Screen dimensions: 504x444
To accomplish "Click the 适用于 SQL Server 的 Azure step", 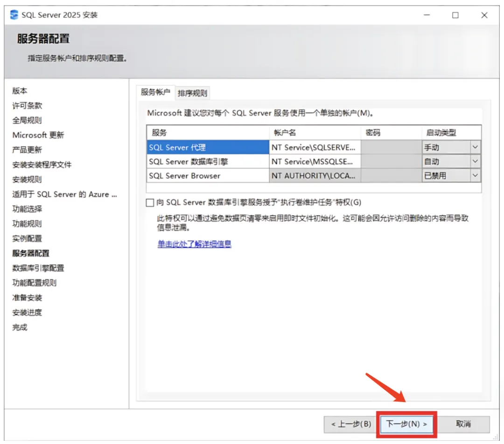I will pyautogui.click(x=64, y=195).
